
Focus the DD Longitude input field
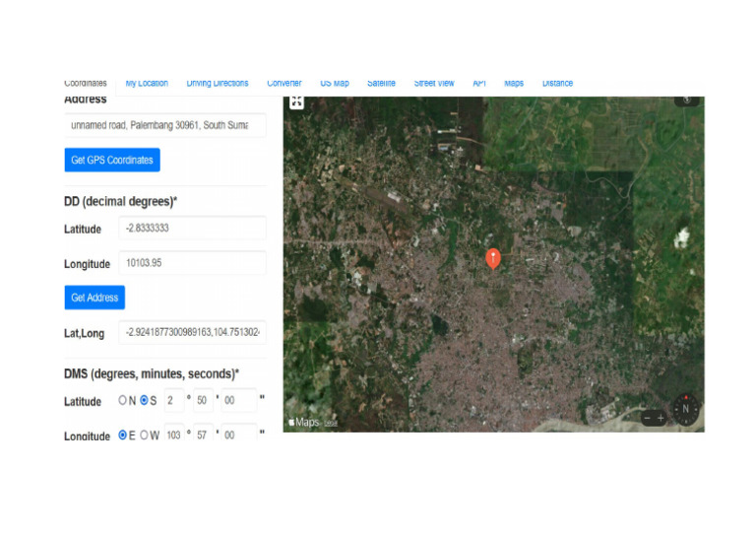point(192,263)
